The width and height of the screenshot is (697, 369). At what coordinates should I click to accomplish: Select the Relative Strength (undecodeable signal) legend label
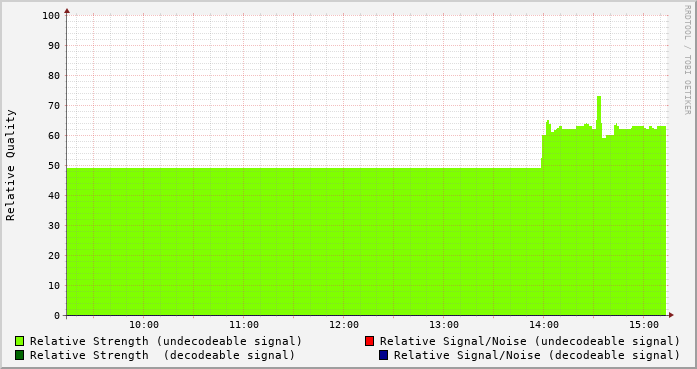click(166, 341)
